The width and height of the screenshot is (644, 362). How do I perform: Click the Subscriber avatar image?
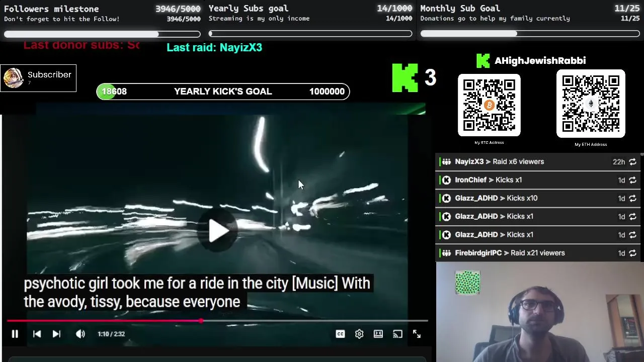13,78
